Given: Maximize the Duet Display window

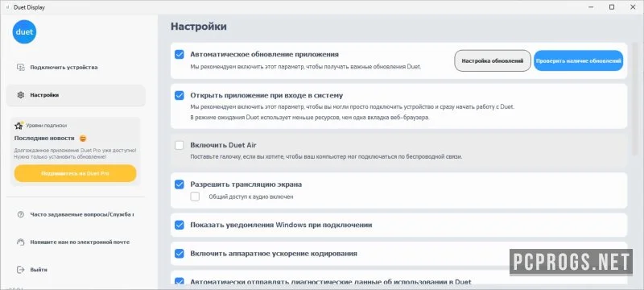Looking at the screenshot, I should [612, 7].
